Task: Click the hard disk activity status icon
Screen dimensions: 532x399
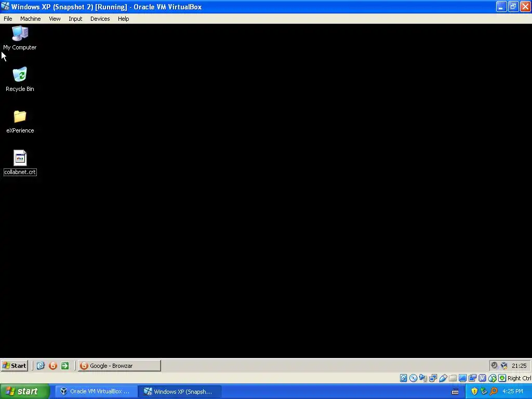Action: tap(403, 378)
